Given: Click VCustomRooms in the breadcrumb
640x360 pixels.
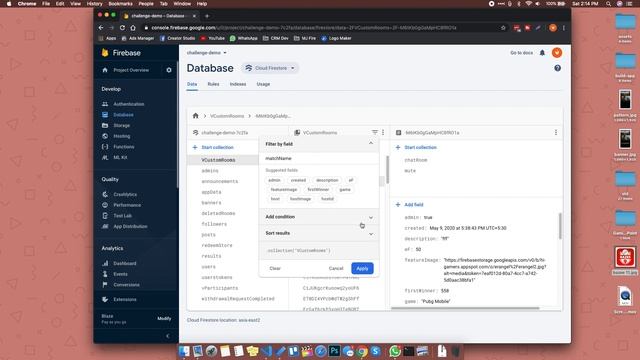Looking at the screenshot, I should tap(227, 116).
